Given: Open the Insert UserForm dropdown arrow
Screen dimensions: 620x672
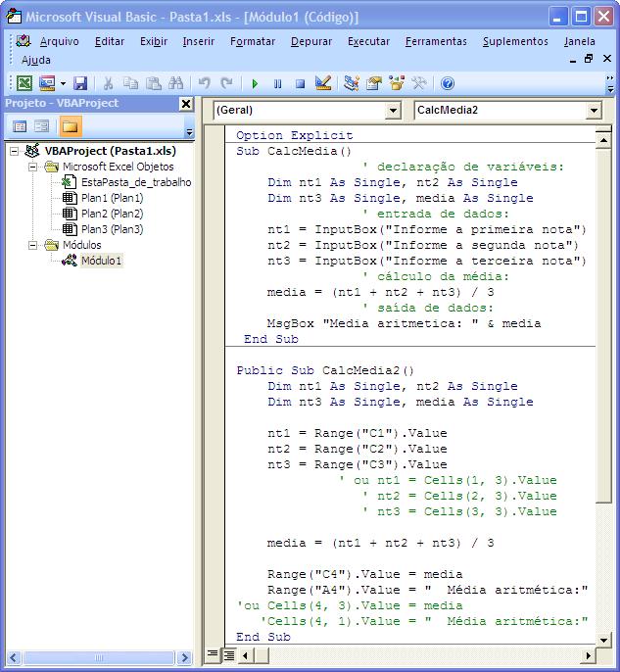Looking at the screenshot, I should coord(63,83).
